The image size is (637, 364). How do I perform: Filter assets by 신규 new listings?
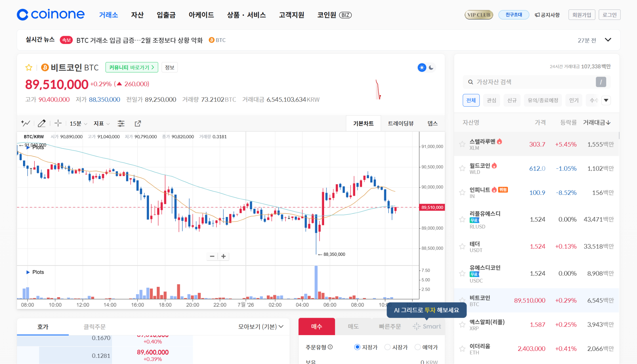[512, 100]
